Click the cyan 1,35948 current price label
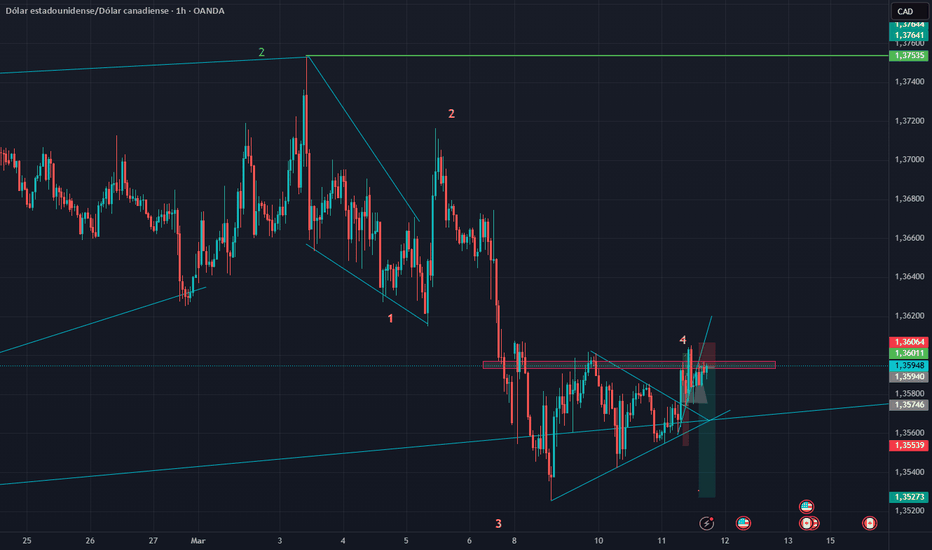The height and width of the screenshot is (550, 932). click(x=909, y=365)
